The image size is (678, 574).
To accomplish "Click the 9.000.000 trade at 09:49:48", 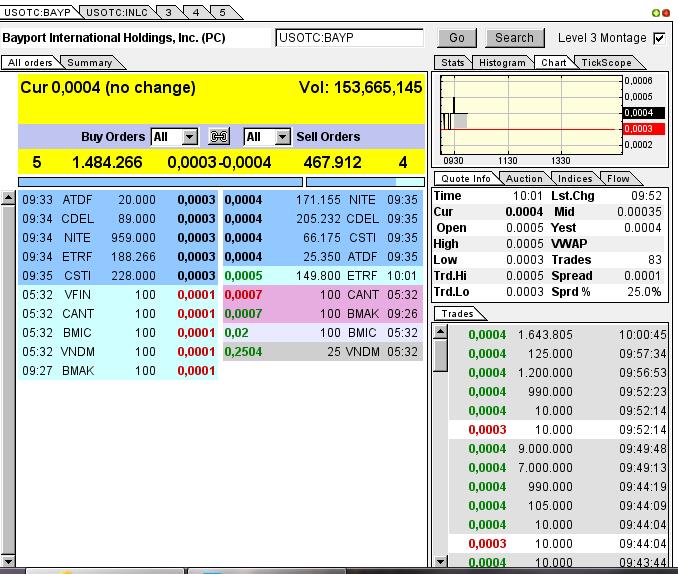I will 558,449.
